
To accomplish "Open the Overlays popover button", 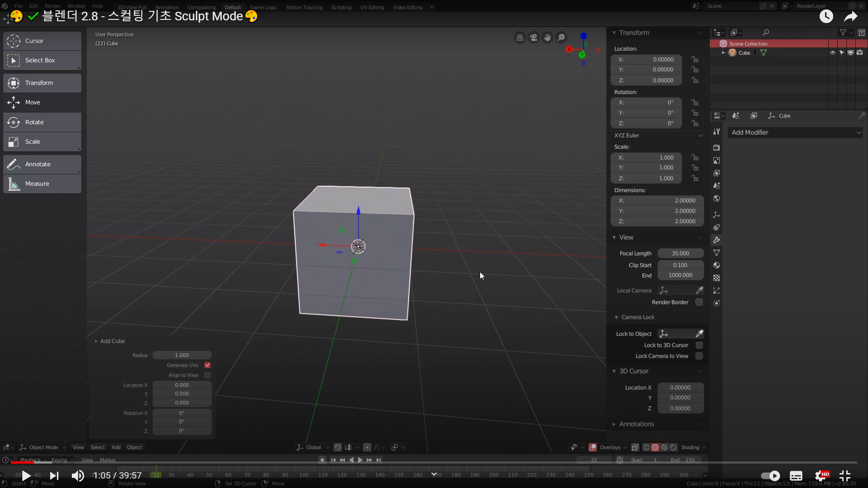I will 610,447.
